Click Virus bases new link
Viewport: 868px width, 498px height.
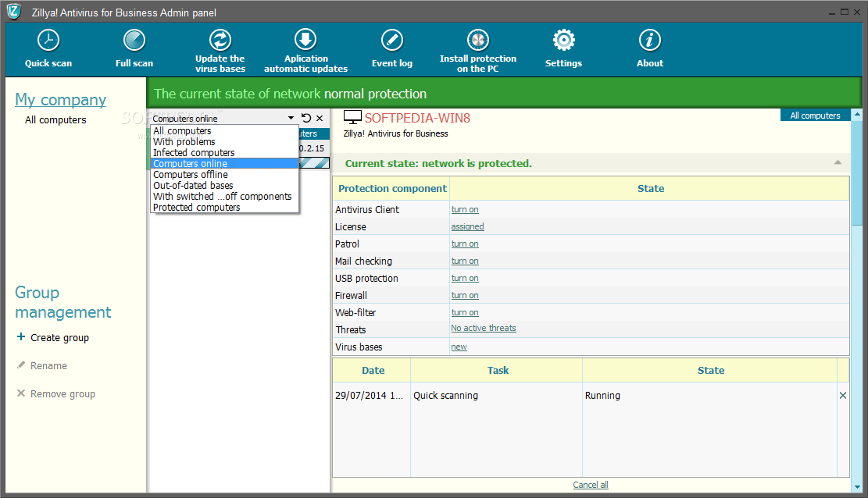coord(459,347)
